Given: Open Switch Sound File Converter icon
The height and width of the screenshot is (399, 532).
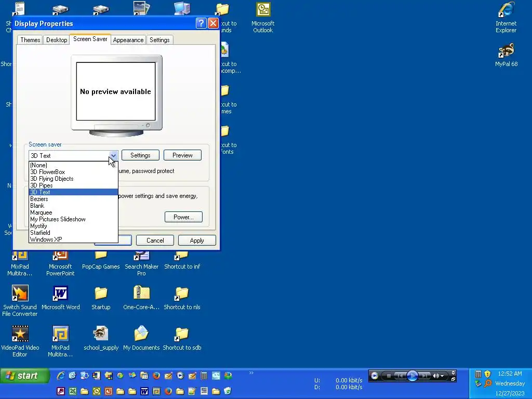Looking at the screenshot, I should [20, 301].
